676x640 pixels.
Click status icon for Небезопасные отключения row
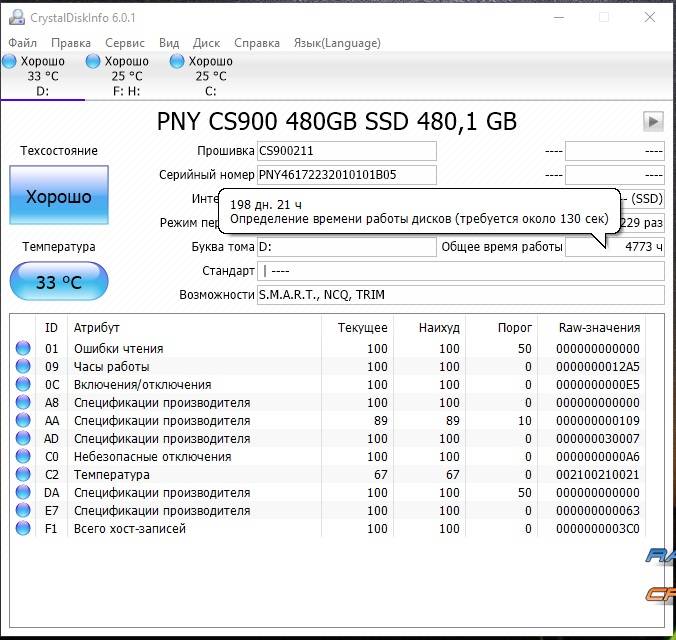pos(23,456)
